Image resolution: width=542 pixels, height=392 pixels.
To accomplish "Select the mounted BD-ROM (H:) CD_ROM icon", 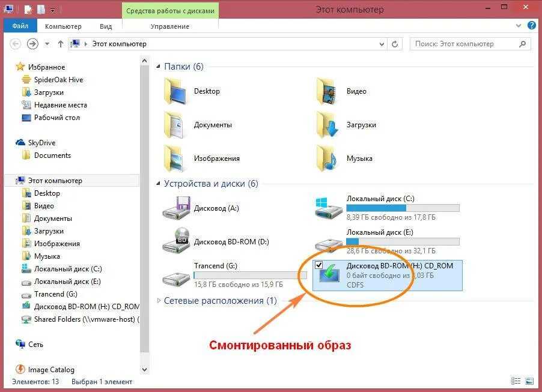I will click(329, 274).
